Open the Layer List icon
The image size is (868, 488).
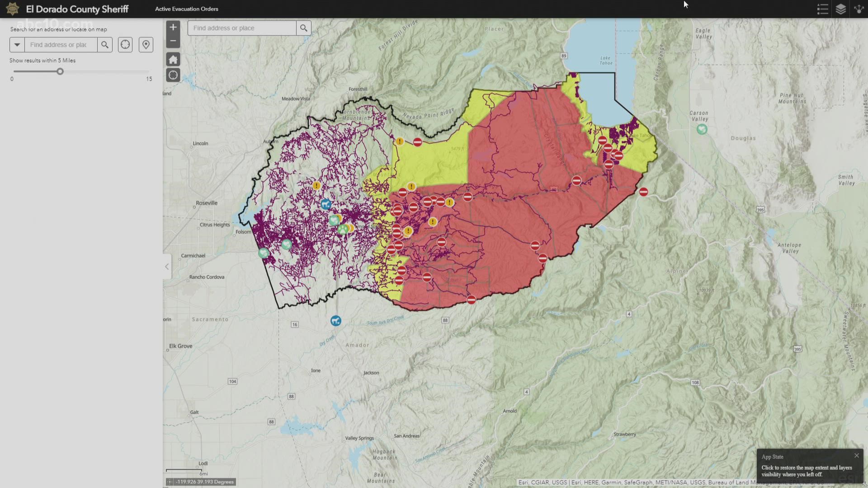tap(840, 9)
